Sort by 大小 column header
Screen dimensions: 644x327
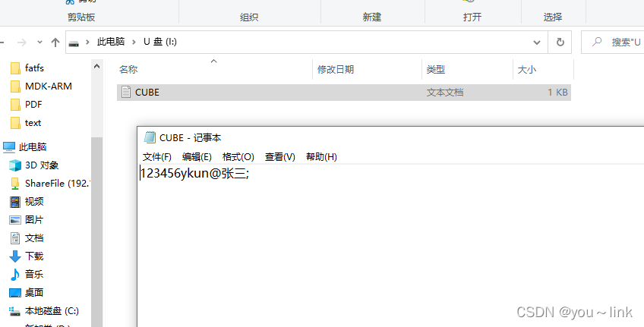point(527,70)
